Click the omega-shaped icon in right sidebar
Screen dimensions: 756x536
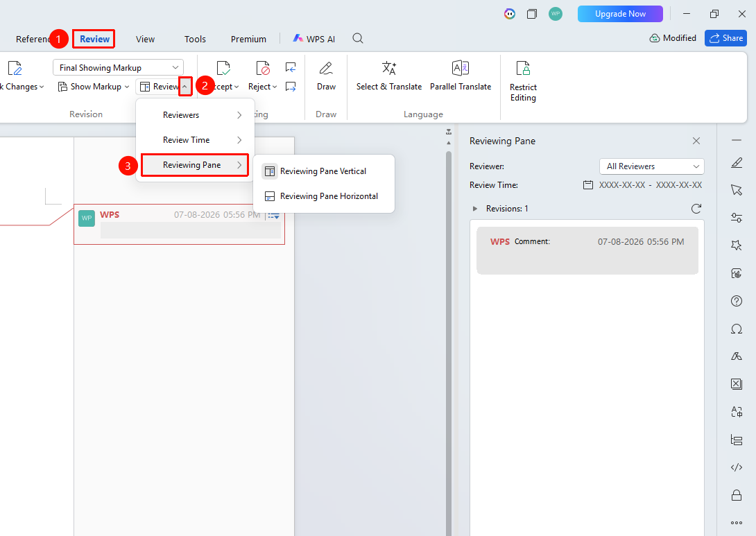tap(737, 329)
